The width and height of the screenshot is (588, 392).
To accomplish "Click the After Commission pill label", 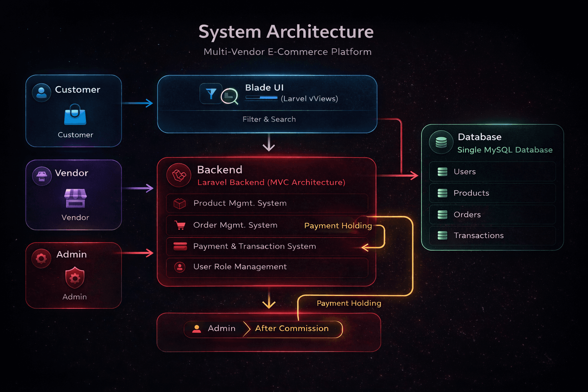I will pyautogui.click(x=292, y=328).
